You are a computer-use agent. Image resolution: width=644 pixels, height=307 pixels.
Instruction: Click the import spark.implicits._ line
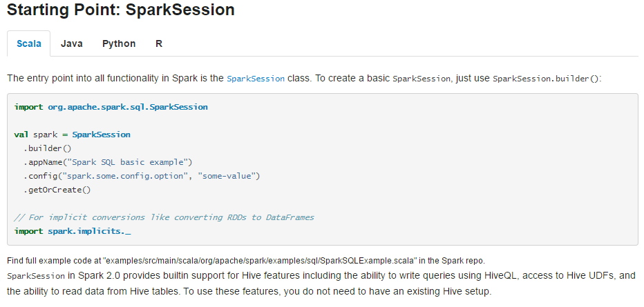tap(73, 231)
